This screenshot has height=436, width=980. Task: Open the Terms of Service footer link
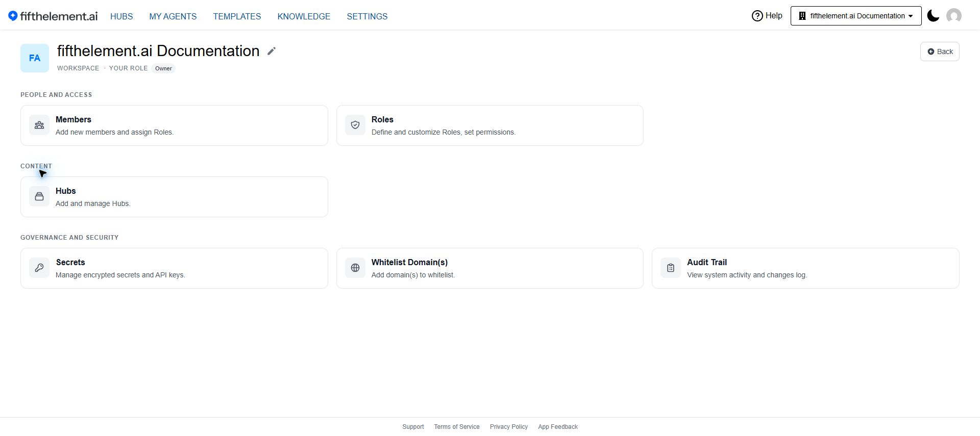[x=457, y=427]
